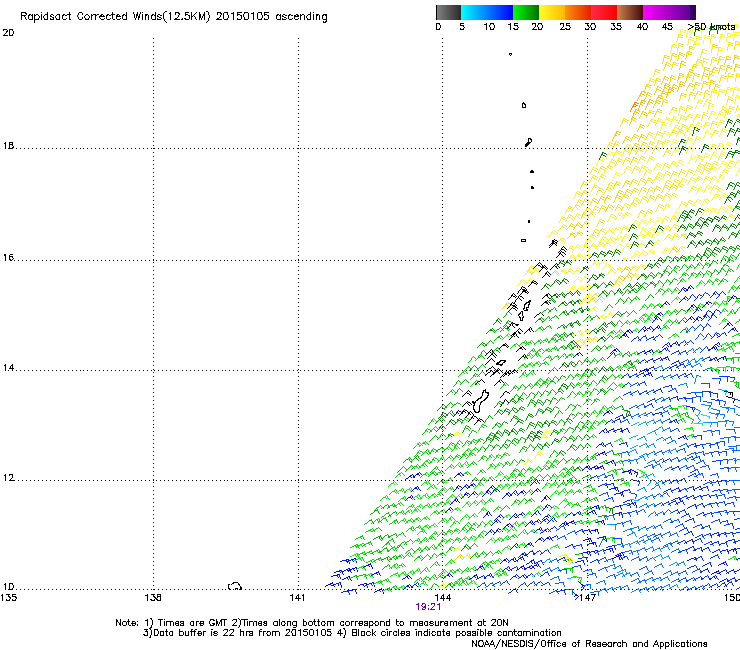Viewport: 740px width, 650px height.
Task: Click the longitude label 147
Action: [x=587, y=598]
